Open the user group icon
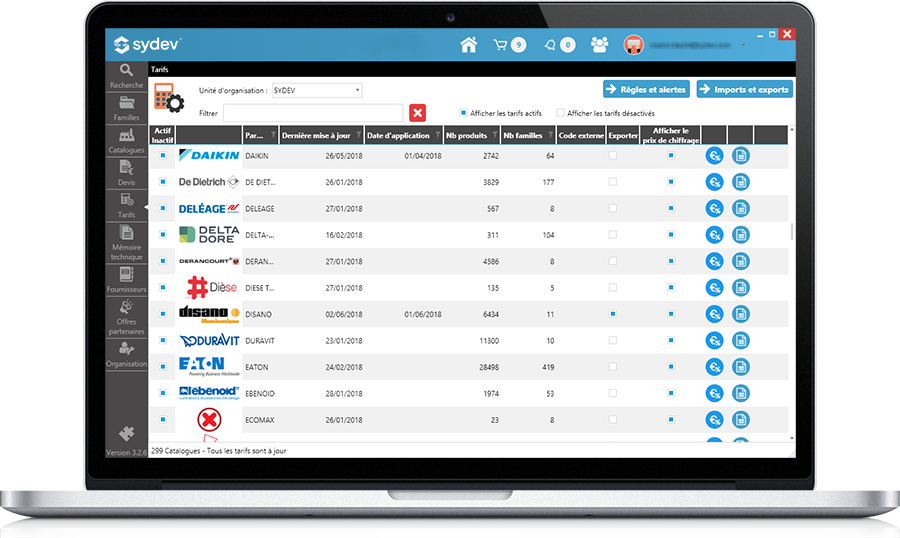This screenshot has height=538, width=900. click(599, 44)
